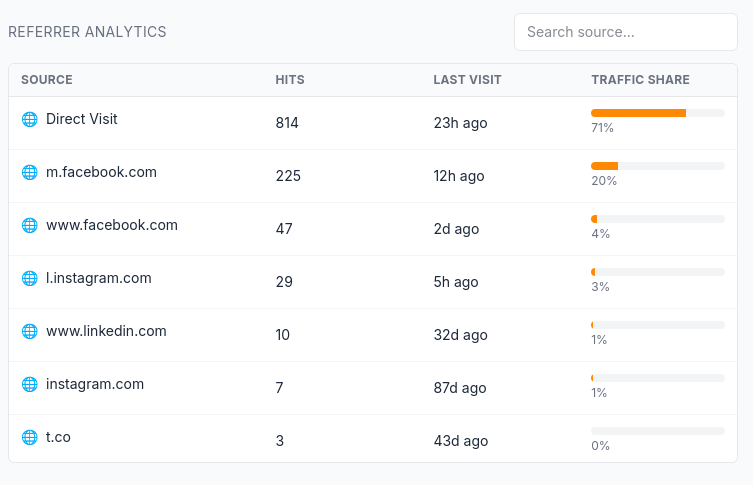The height and width of the screenshot is (485, 753).
Task: Click the globe icon next to l.instagram.com
Action: coord(29,278)
